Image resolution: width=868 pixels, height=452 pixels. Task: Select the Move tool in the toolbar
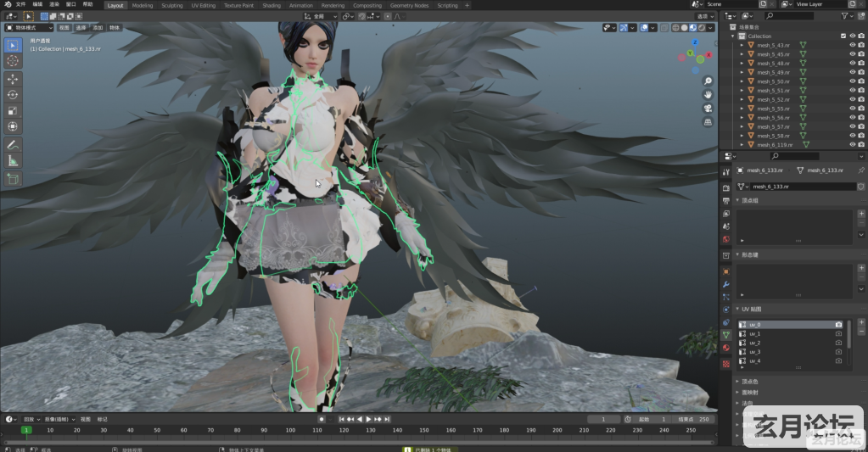[x=13, y=78]
